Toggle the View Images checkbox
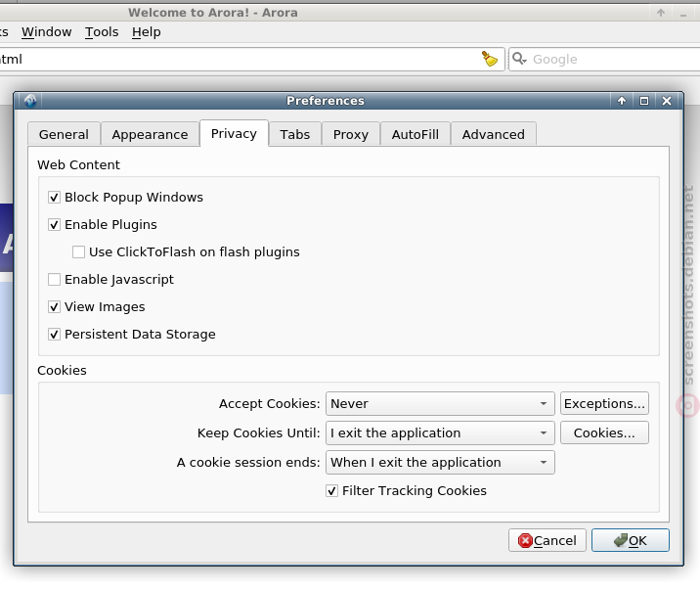Screen dimensions: 700x591 pos(54,307)
